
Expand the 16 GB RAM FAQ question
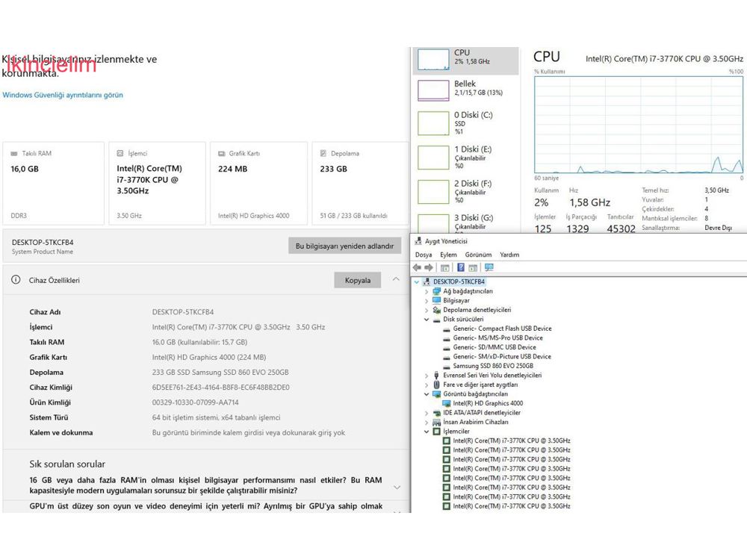pos(397,487)
